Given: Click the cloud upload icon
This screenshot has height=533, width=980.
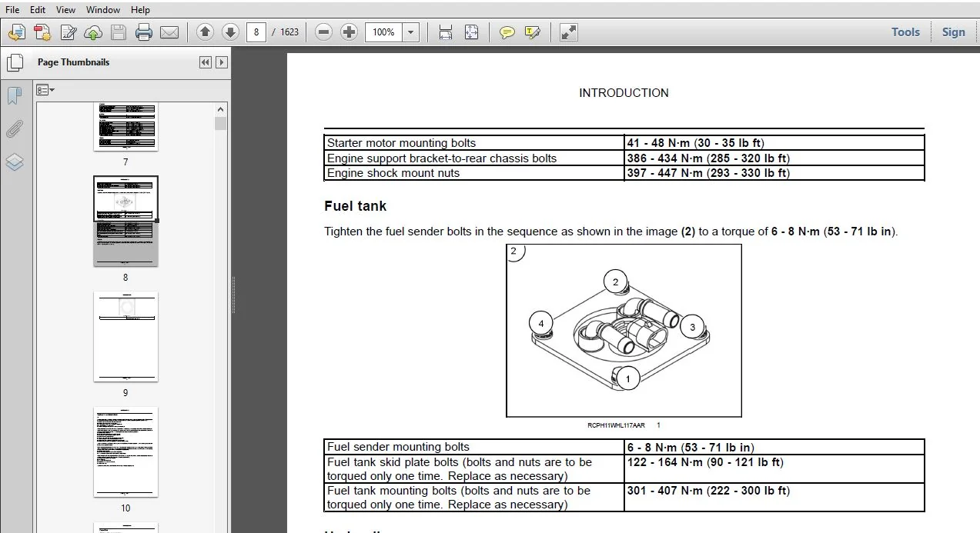Looking at the screenshot, I should click(93, 32).
